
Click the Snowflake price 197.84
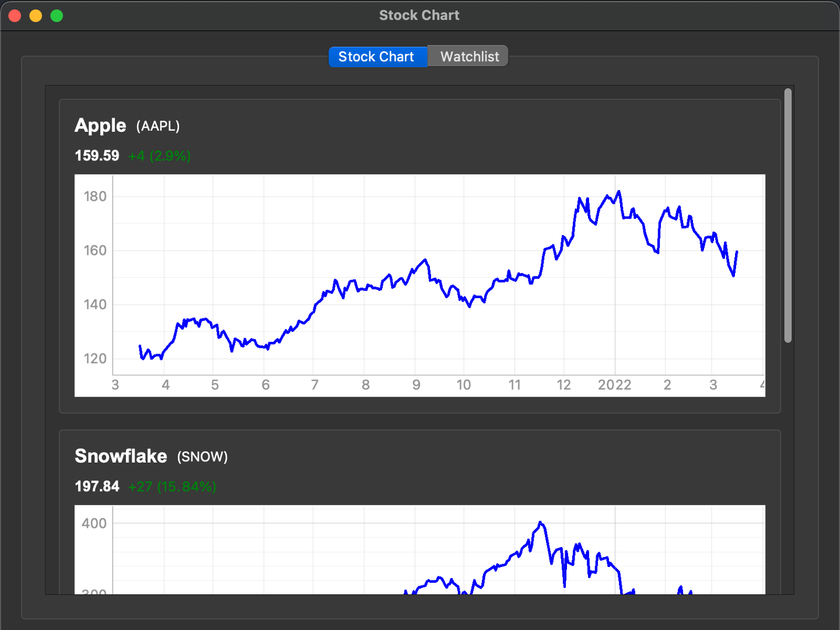click(97, 487)
